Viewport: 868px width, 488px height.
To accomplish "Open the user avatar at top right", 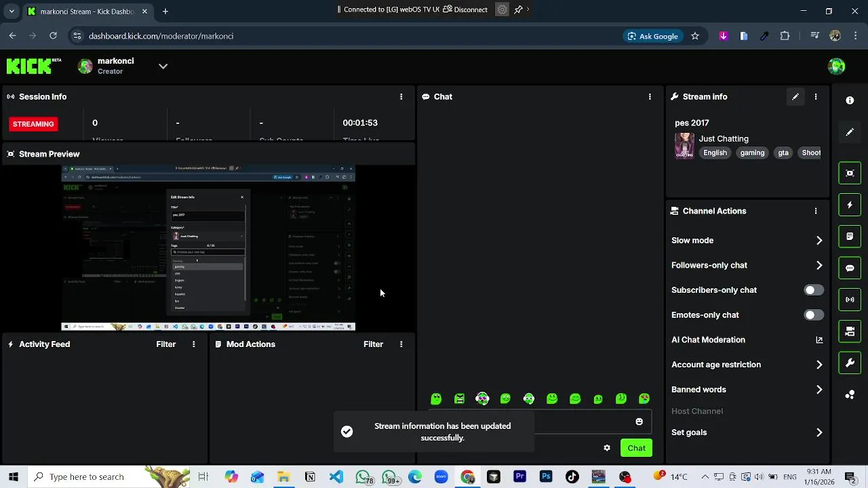I will pos(836,66).
